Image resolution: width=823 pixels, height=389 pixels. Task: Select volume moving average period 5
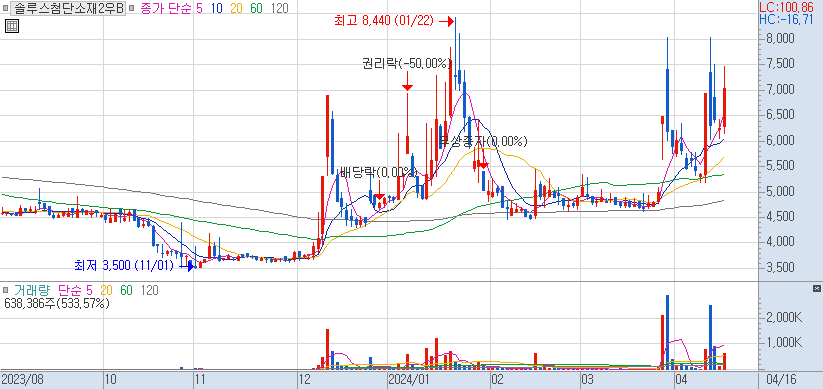(89, 290)
